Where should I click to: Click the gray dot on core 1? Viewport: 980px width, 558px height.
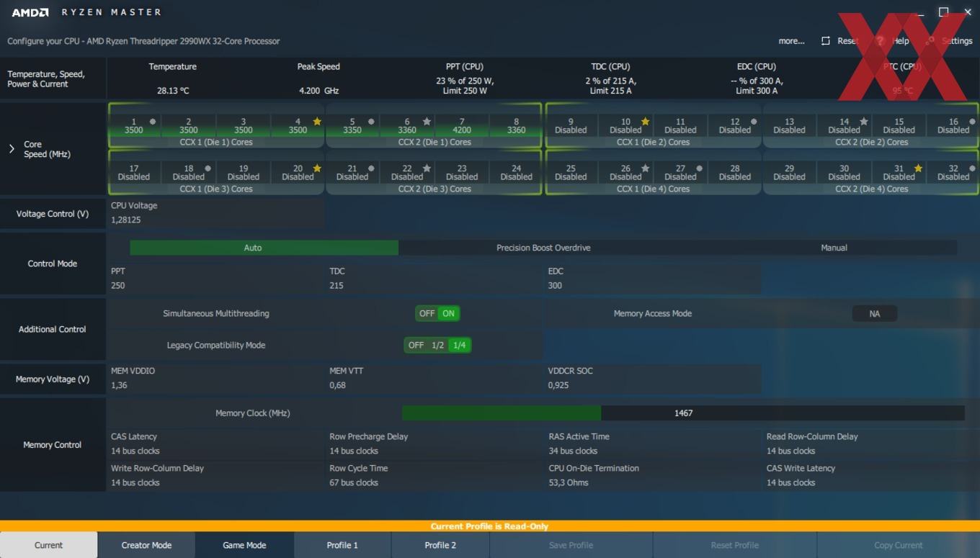pos(153,122)
